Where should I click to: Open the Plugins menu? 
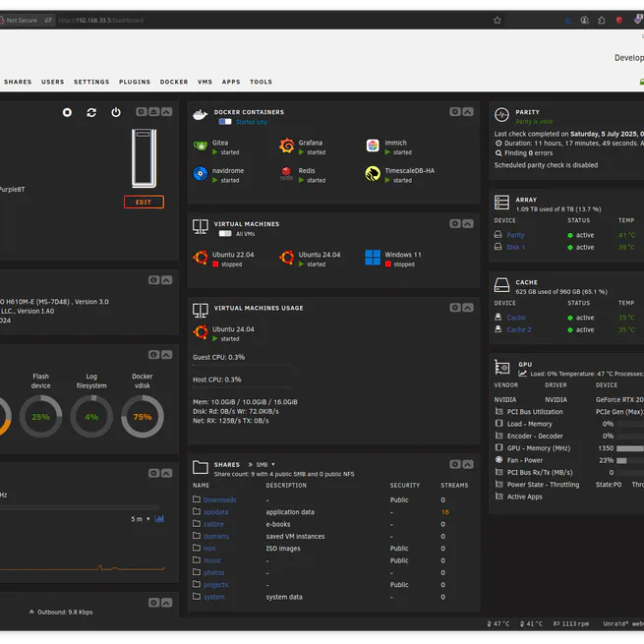135,83
